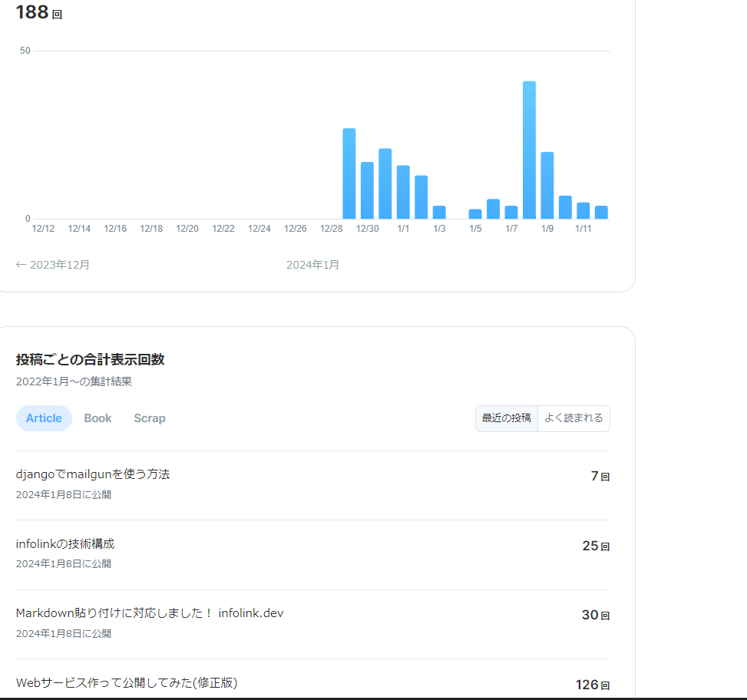This screenshot has width=747, height=700.
Task: Click the 12/28 axis label
Action: coord(332,229)
